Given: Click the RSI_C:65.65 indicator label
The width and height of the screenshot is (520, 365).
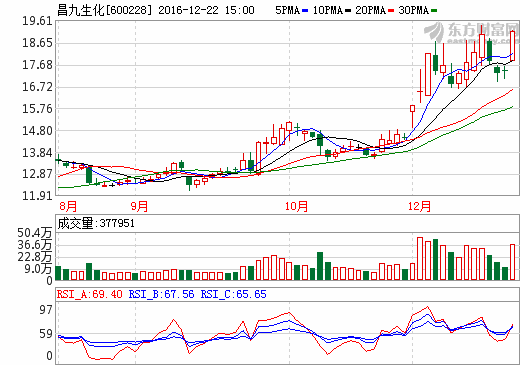Looking at the screenshot, I should point(233,294).
